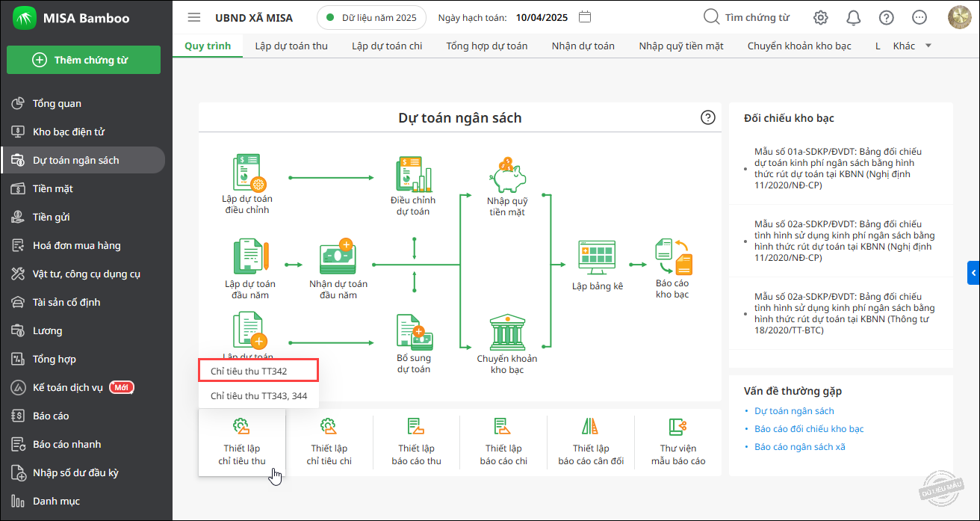Viewport: 980px width, 521px height.
Task: Switch to Lập dự toán chi tab
Action: pyautogui.click(x=387, y=46)
